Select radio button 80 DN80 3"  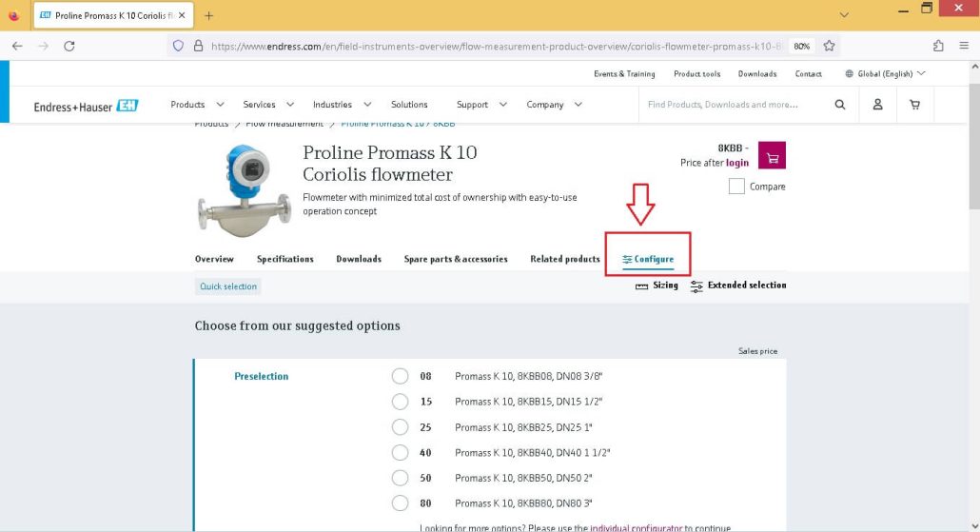(400, 503)
